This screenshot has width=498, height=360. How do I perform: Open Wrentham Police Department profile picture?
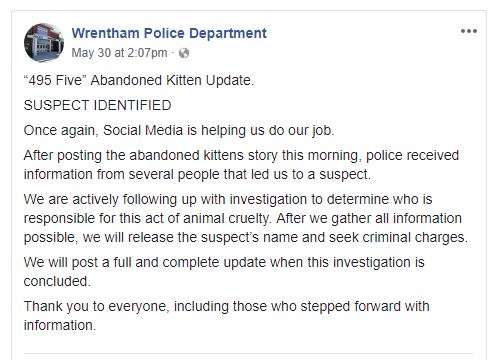coord(44,43)
